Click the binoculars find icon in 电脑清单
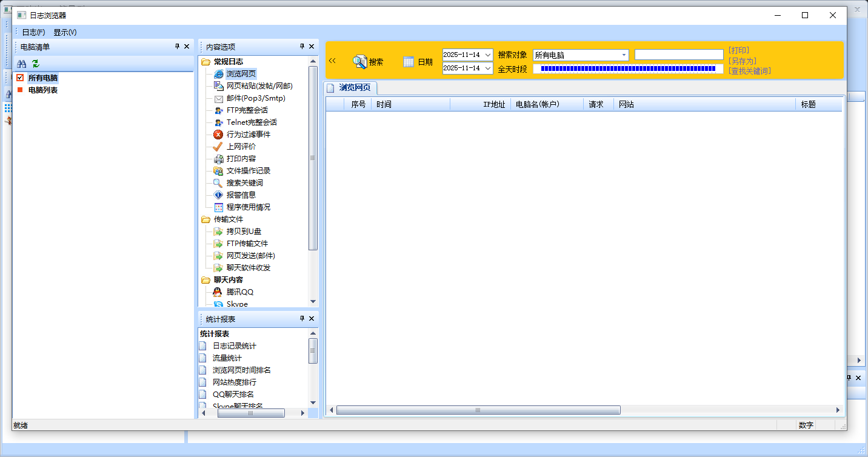Screen dimensions: 868x457 tap(21, 64)
